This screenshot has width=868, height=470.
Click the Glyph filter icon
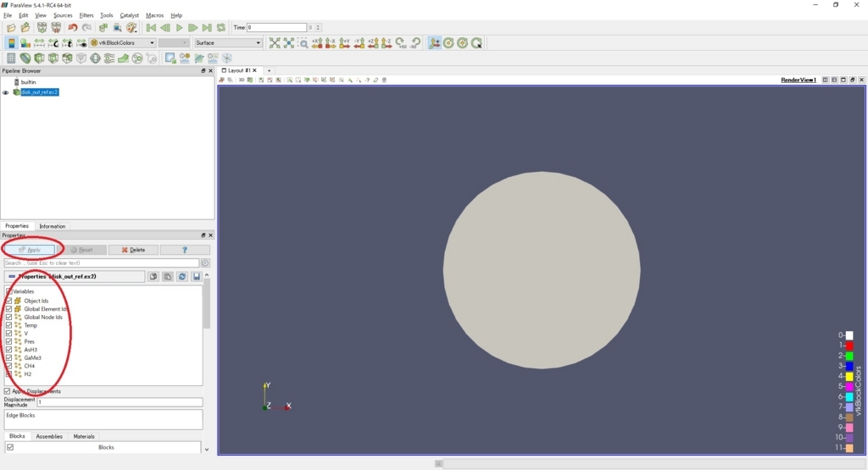click(x=95, y=58)
